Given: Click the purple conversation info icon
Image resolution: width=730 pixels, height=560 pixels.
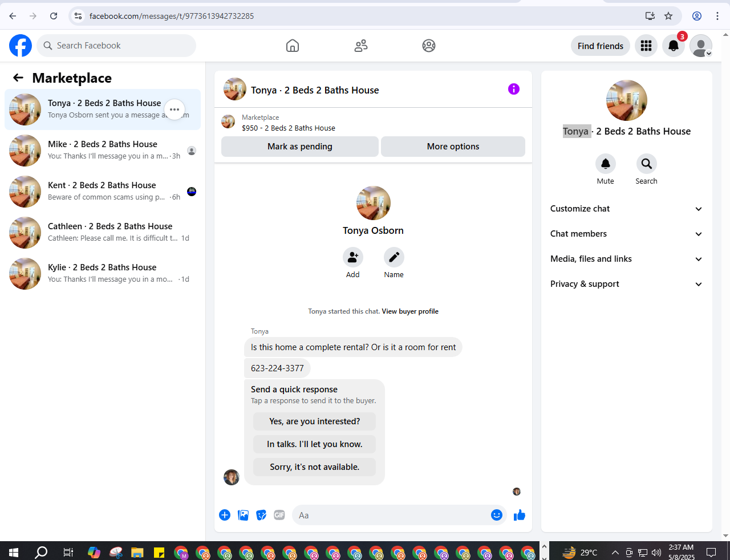Looking at the screenshot, I should tap(514, 89).
